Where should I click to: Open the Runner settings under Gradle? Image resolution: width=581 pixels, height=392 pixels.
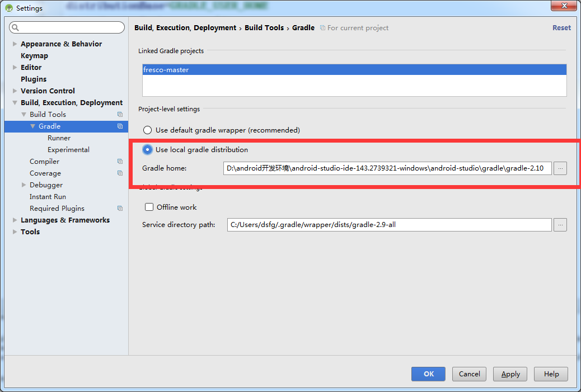click(59, 138)
